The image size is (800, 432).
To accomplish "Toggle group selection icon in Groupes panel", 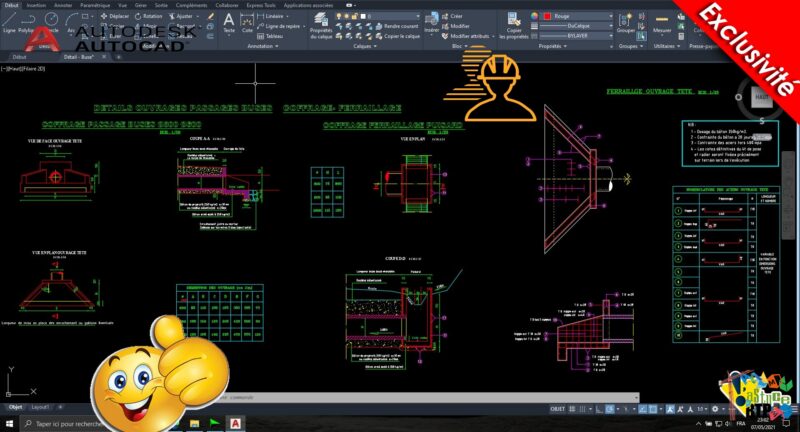I will [641, 36].
